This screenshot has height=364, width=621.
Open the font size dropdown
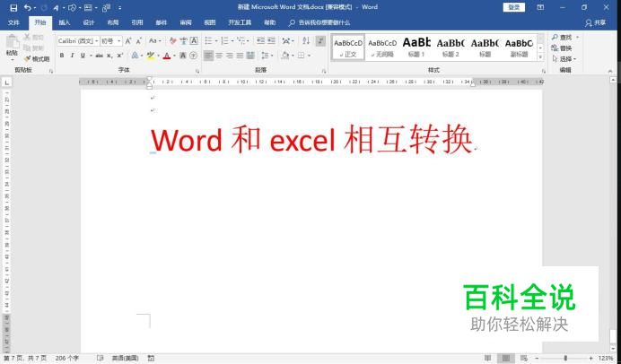118,40
